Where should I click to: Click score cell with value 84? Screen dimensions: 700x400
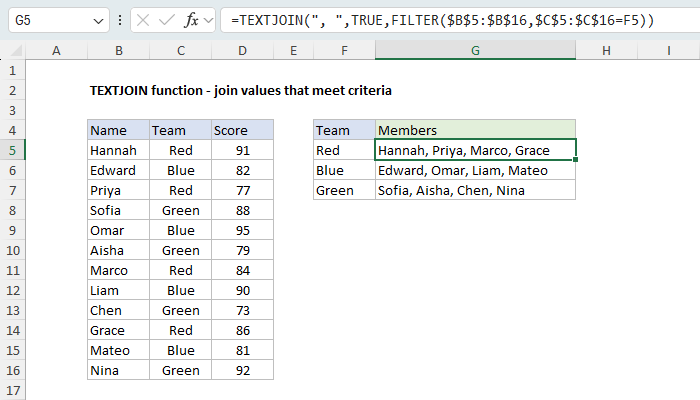click(242, 271)
